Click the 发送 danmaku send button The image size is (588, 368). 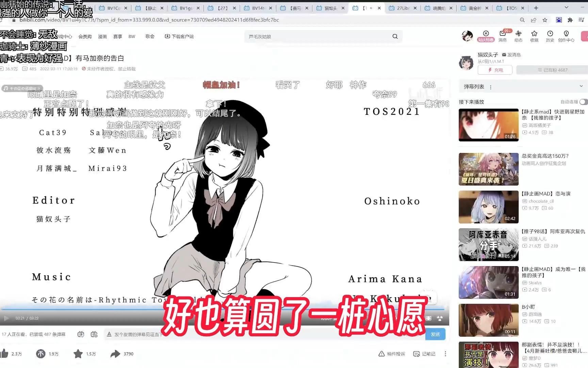(x=435, y=334)
